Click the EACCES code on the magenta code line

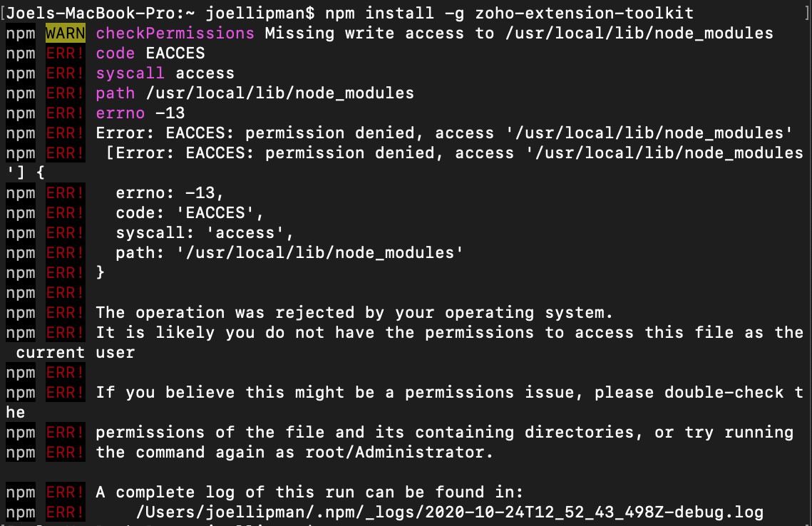click(175, 53)
